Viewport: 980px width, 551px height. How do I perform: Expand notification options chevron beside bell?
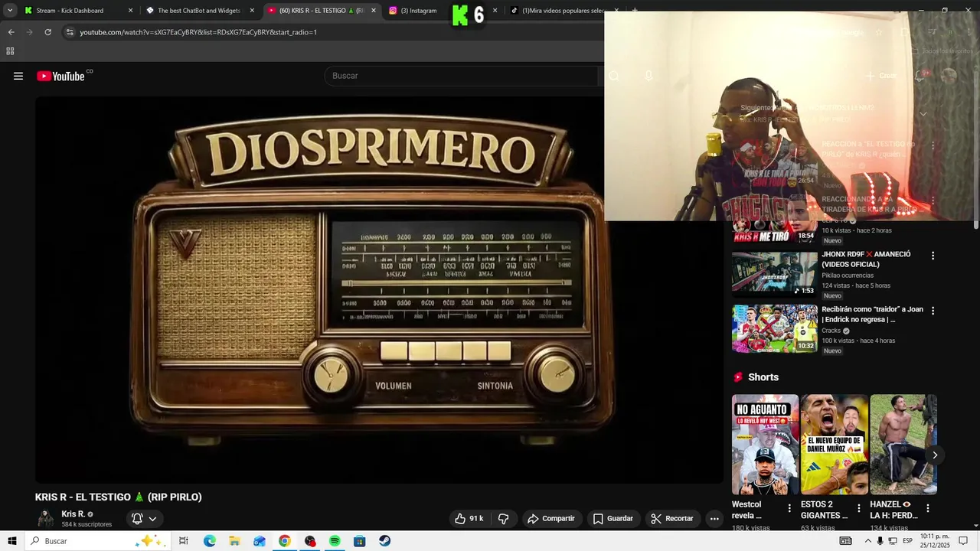point(152,518)
